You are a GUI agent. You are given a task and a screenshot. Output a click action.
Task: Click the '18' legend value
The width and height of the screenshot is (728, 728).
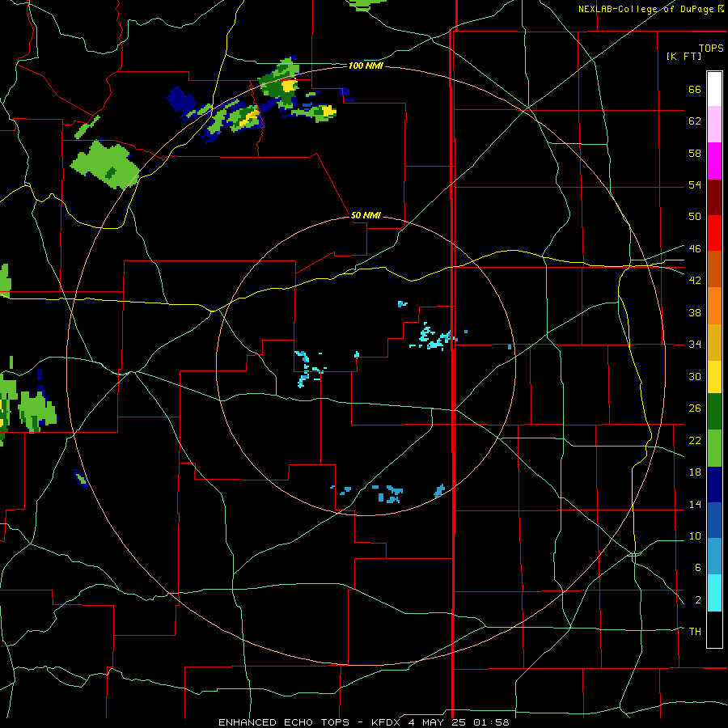point(695,472)
